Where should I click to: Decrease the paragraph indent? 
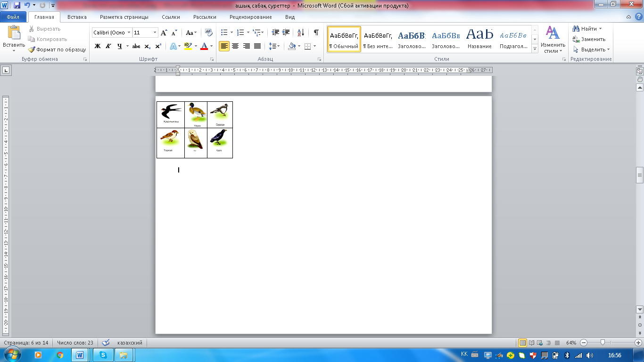point(276,33)
